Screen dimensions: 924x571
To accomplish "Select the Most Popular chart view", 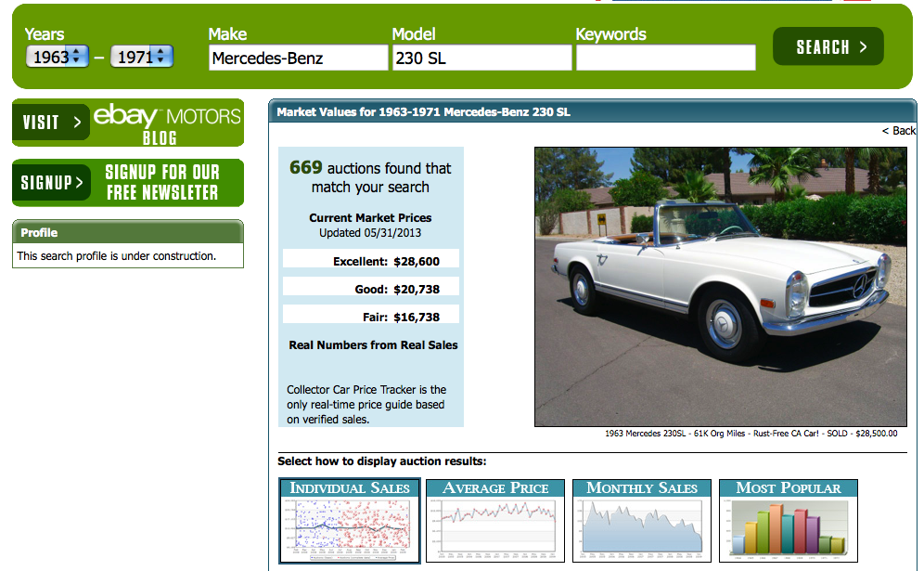I will tap(788, 521).
